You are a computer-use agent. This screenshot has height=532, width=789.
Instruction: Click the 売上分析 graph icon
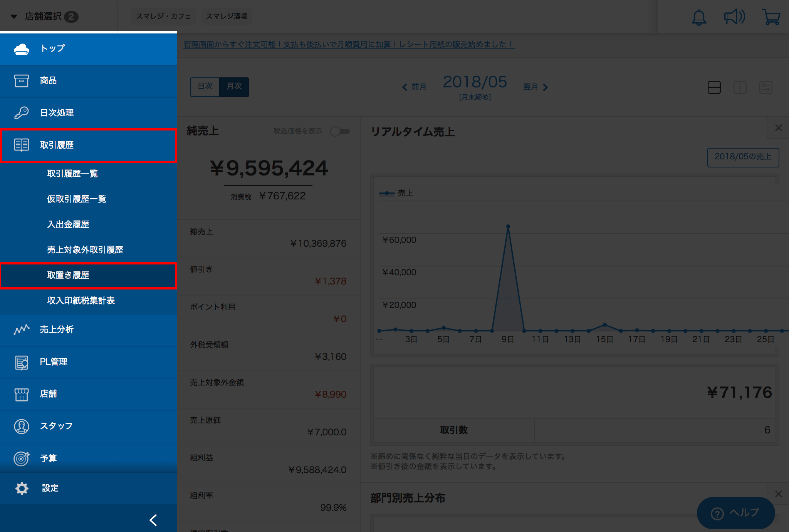click(22, 330)
